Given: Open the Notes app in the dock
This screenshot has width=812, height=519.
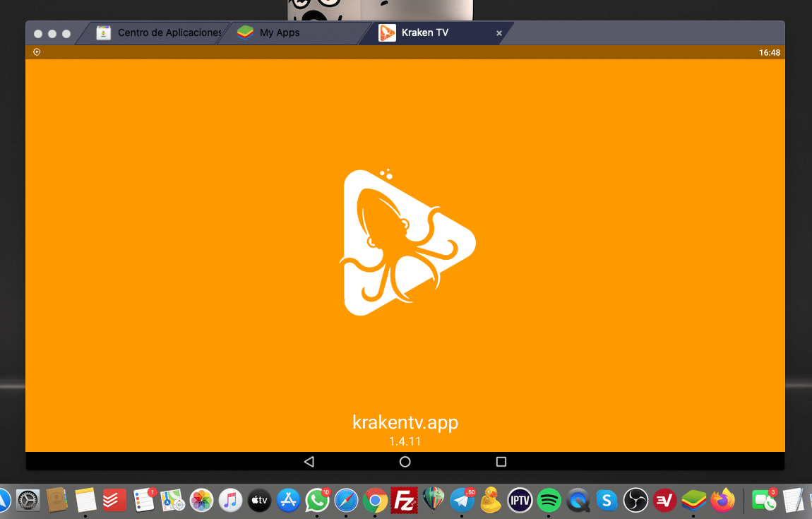Looking at the screenshot, I should point(85,501).
